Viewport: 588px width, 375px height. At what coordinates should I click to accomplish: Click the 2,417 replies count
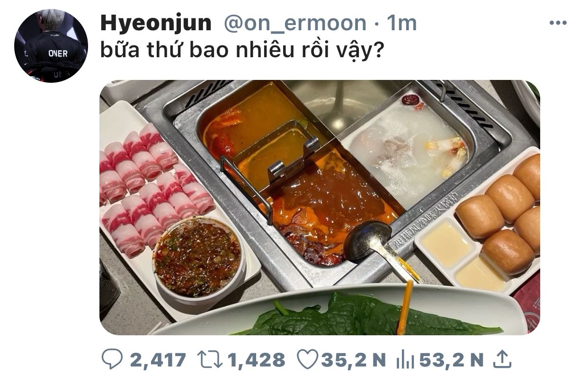point(158,360)
